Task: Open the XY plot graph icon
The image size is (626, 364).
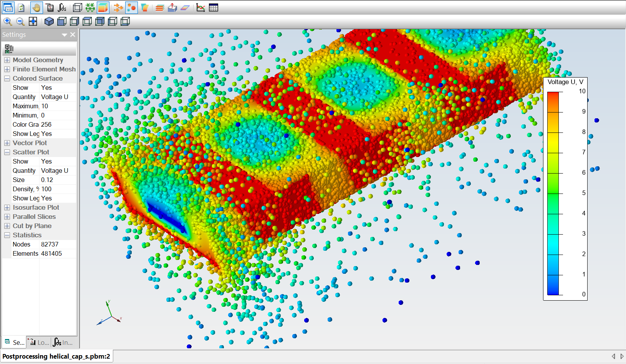Action: [200, 8]
